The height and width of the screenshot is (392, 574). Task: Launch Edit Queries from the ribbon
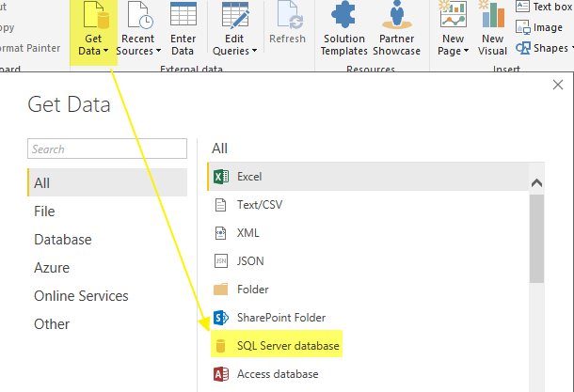[x=234, y=29]
